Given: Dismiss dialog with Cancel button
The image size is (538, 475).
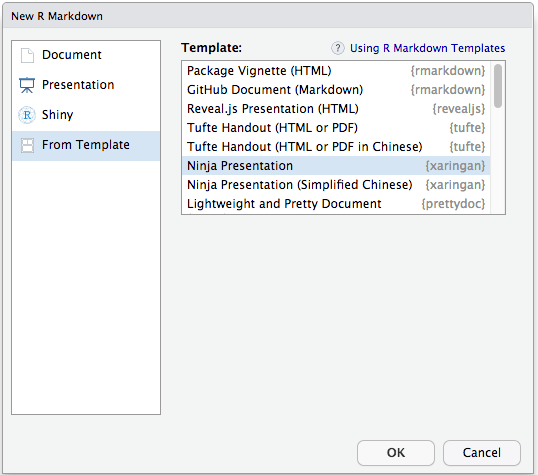Looking at the screenshot, I should click(x=482, y=453).
